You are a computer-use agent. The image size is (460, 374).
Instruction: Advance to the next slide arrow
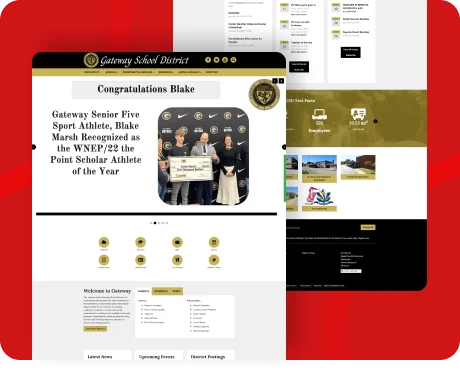coord(284,147)
